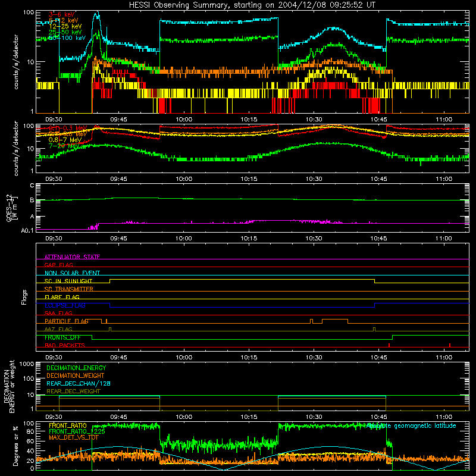The width and height of the screenshot is (476, 476).
Task: Click '10:00' tick under the top keV panel
Action: pos(184,120)
